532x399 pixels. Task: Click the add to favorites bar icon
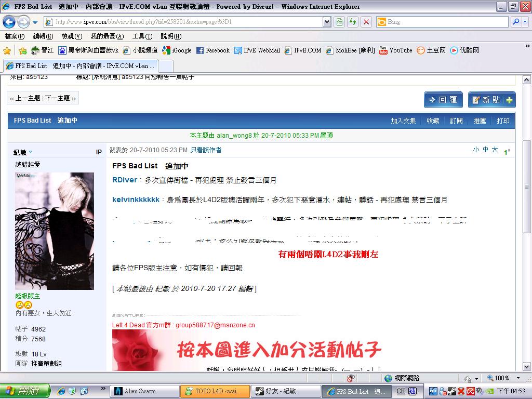[x=23, y=51]
